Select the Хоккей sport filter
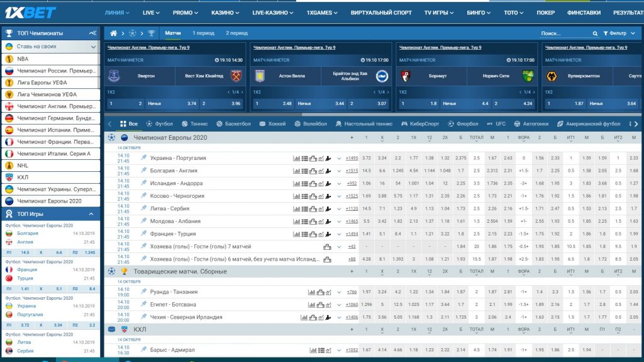 pyautogui.click(x=272, y=124)
